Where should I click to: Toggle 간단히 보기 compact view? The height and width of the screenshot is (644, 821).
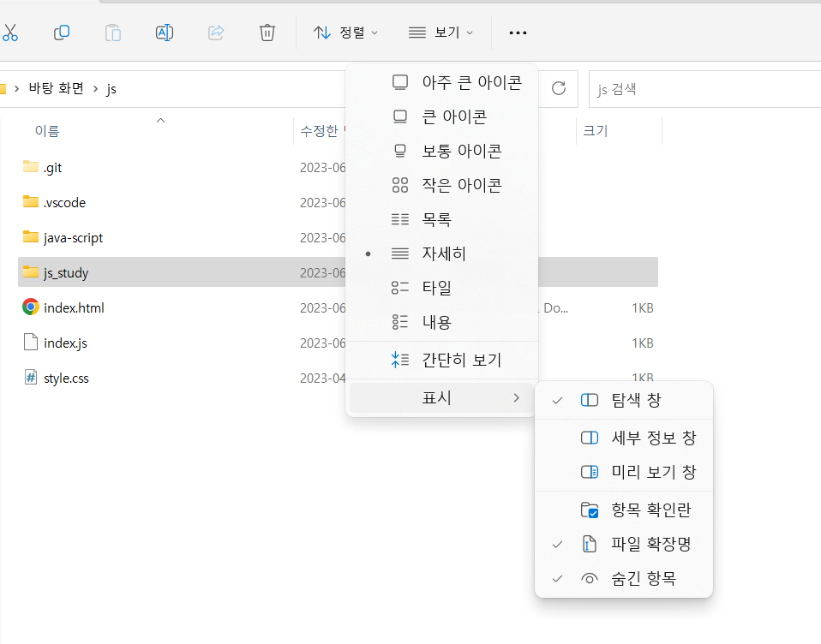[442, 360]
